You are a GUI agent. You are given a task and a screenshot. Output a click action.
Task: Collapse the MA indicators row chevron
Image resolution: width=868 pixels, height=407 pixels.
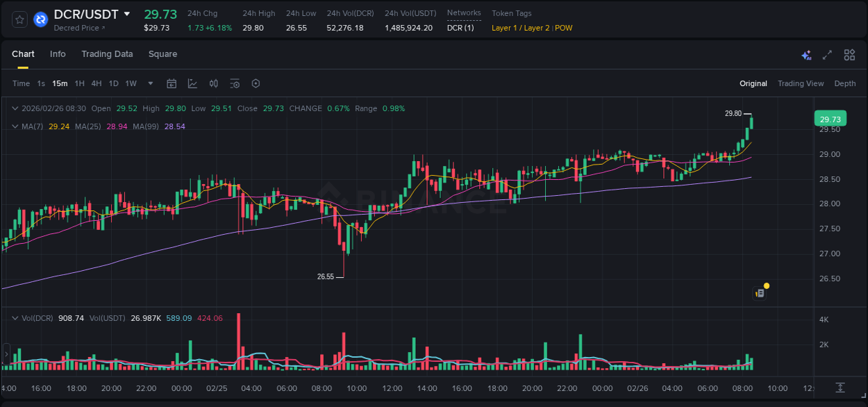15,126
